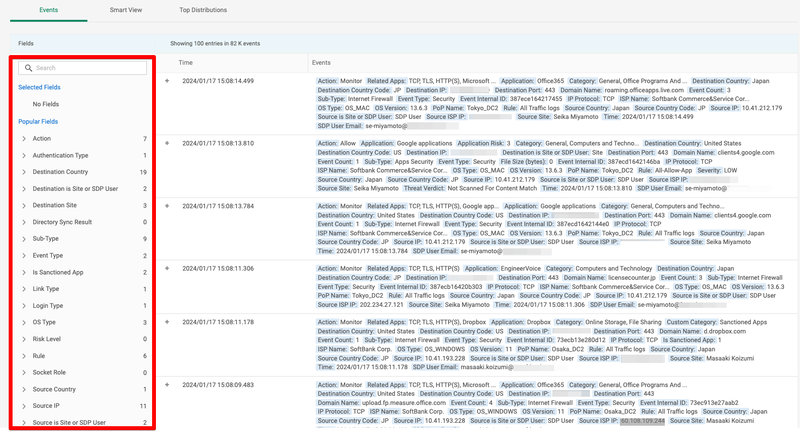Click 'Not Scanned For Content Match' threat verdict
This screenshot has width=800, height=432.
pyautogui.click(x=492, y=188)
